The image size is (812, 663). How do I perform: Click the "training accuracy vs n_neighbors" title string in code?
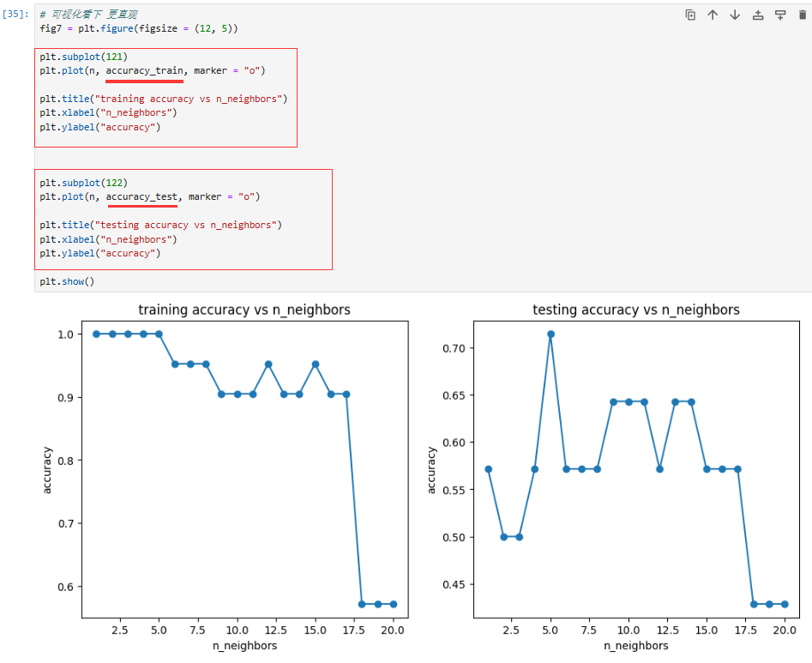point(189,99)
